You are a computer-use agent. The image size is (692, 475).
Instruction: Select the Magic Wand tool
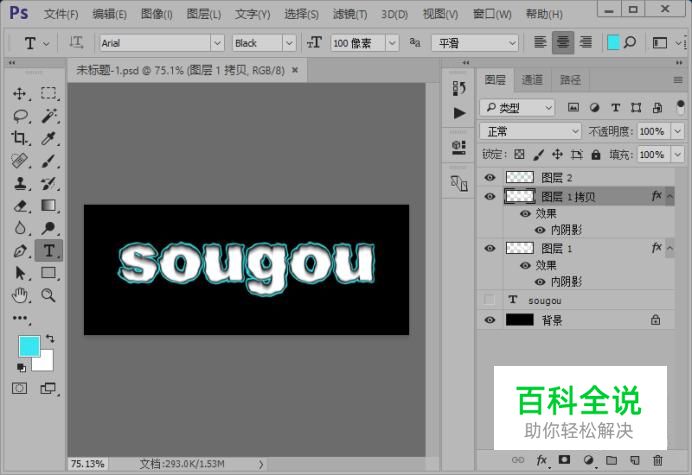click(x=49, y=116)
